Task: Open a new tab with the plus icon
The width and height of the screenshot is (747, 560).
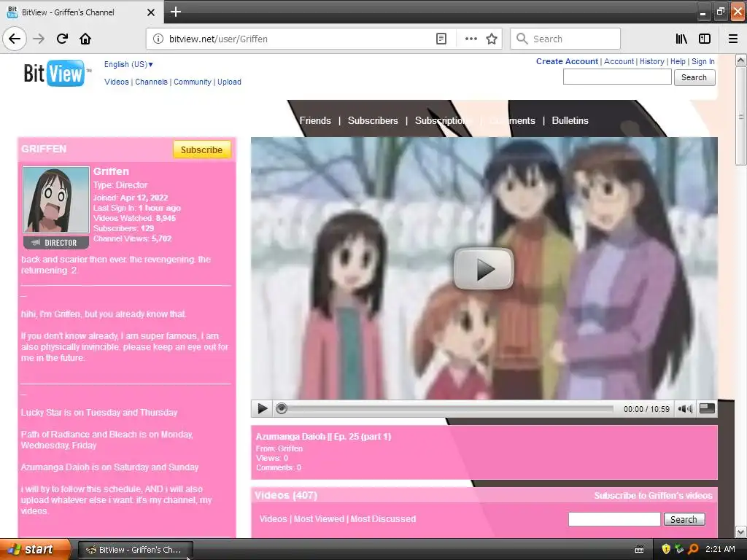Action: 175,12
